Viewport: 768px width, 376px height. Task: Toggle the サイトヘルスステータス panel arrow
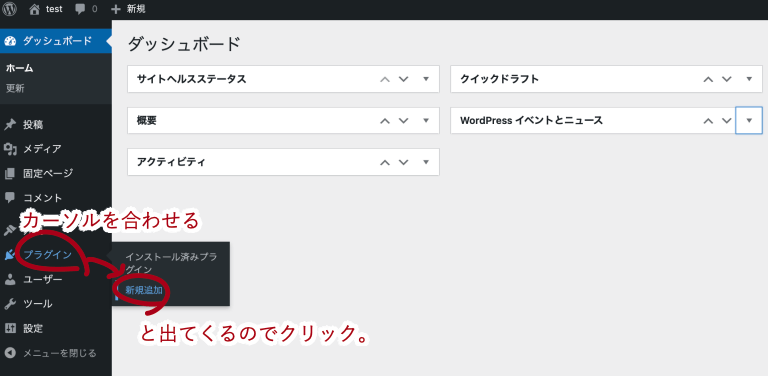tap(426, 79)
